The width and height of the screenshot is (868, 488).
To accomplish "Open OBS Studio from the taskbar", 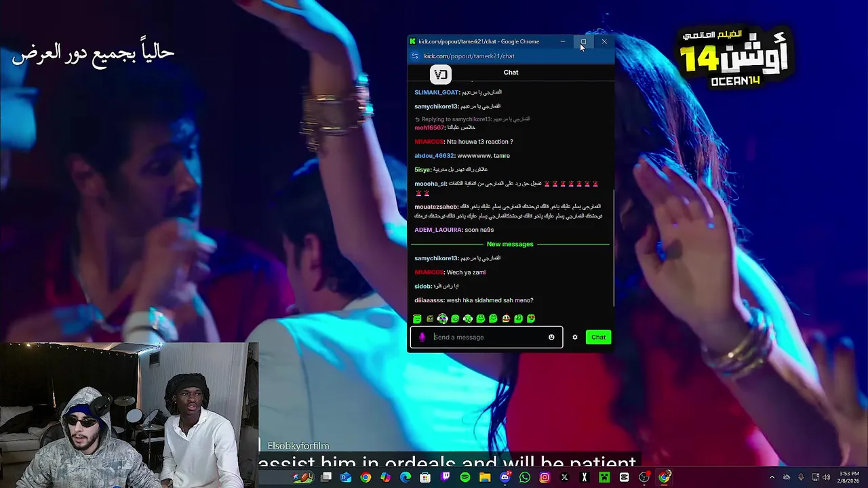I will pos(644,478).
